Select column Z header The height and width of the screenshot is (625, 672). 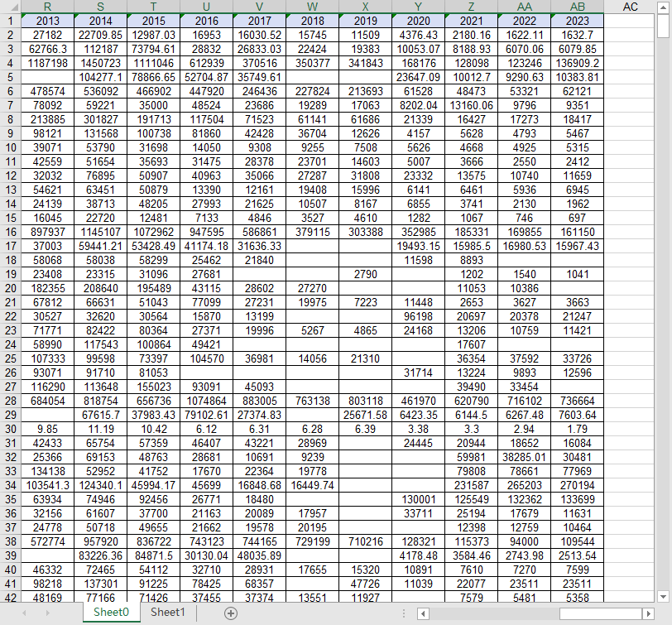472,7
